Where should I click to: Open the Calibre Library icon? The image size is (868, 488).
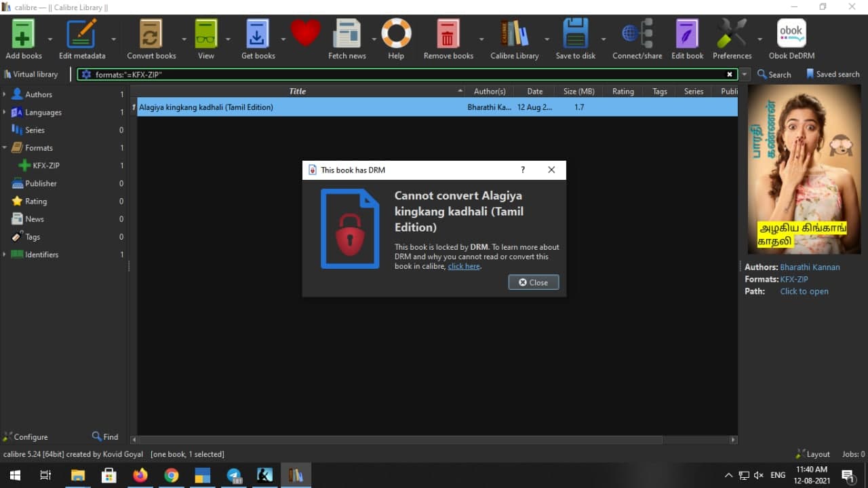tap(514, 34)
